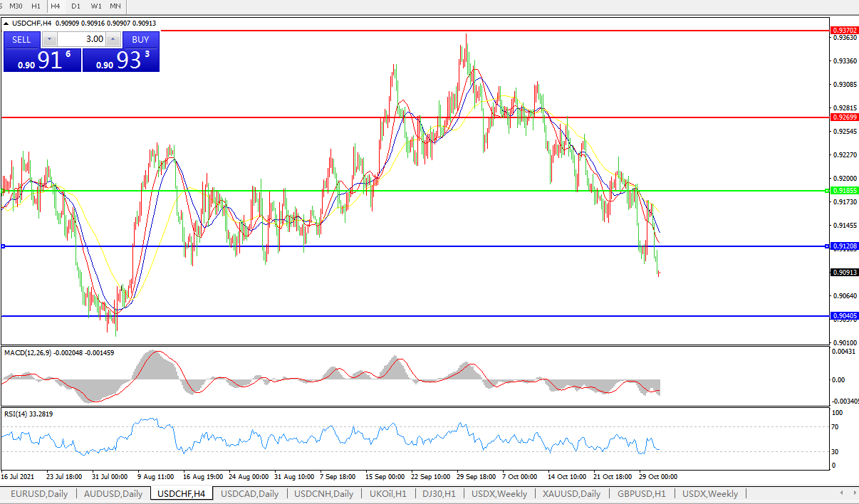Screen dimensions: 859x504
Task: Select the red 0.93702 price label
Action: pos(844,31)
